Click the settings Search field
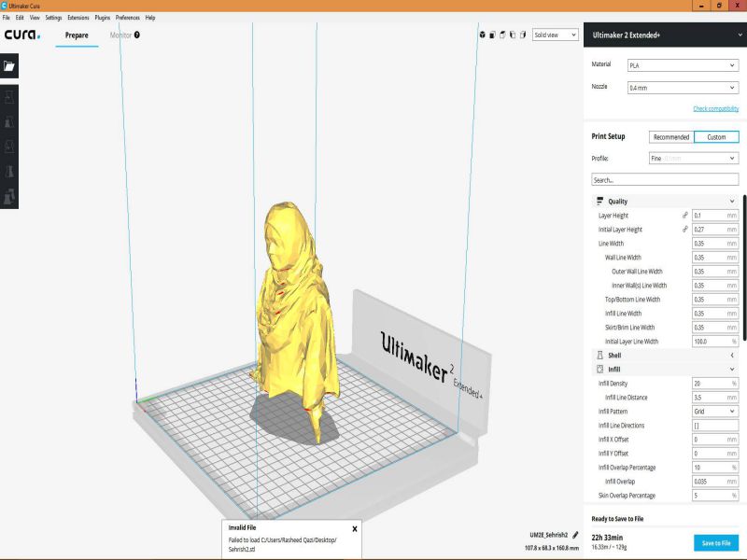747x560 pixels. (x=665, y=180)
